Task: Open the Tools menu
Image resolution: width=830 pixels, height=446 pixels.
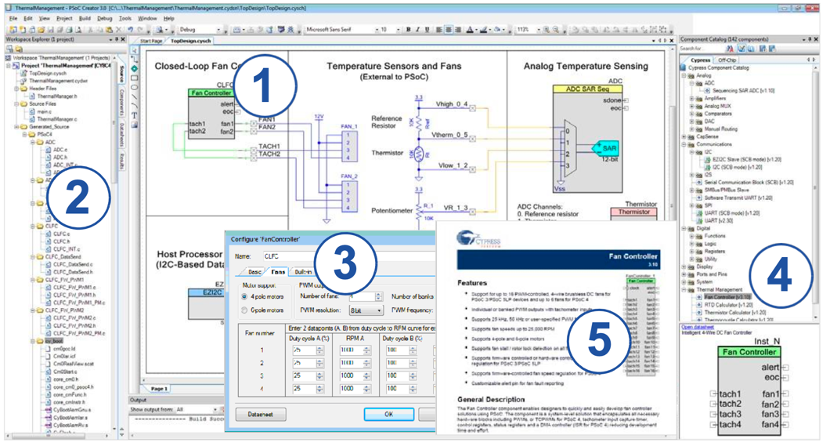Action: click(x=125, y=18)
